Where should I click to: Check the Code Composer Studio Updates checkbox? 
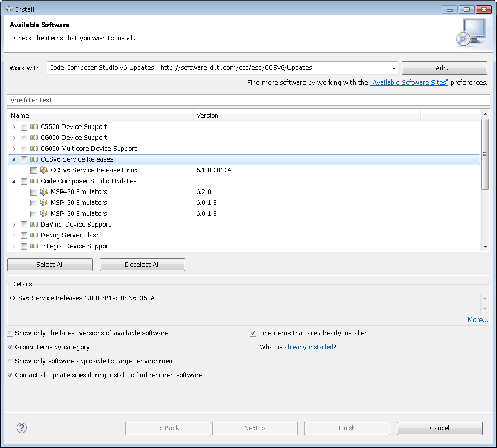coord(24,181)
